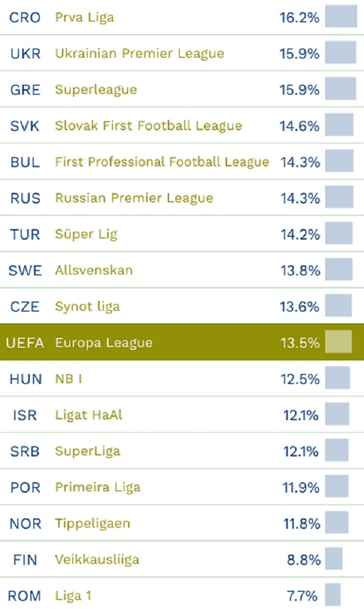The image size is (364, 609).
Task: Open the Russian Premier League link
Action: click(x=134, y=198)
